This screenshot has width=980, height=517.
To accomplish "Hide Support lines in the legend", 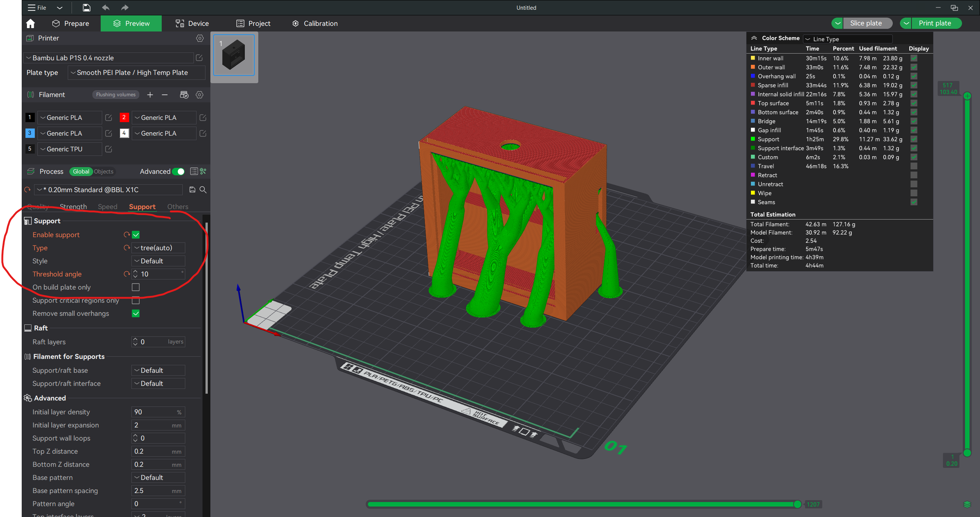I will point(914,139).
